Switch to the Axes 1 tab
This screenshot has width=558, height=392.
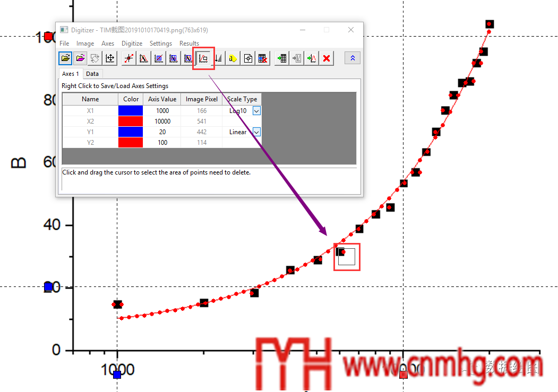point(71,74)
